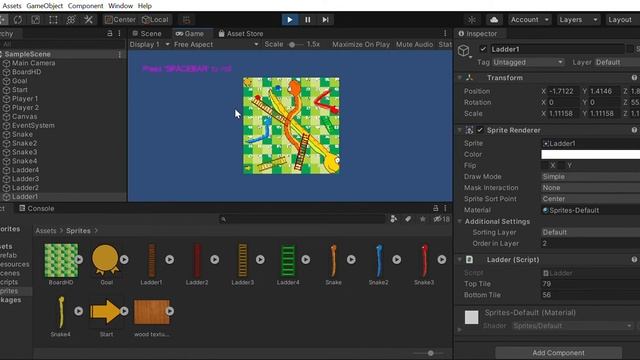640x360 pixels.
Task: Select the Scale tool in the toolbar
Action: 36,20
